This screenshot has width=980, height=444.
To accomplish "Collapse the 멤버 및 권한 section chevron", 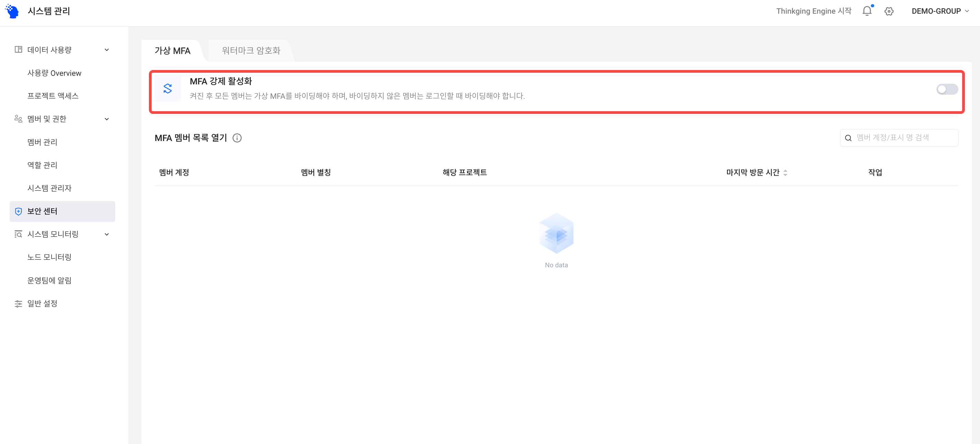I will pos(107,119).
